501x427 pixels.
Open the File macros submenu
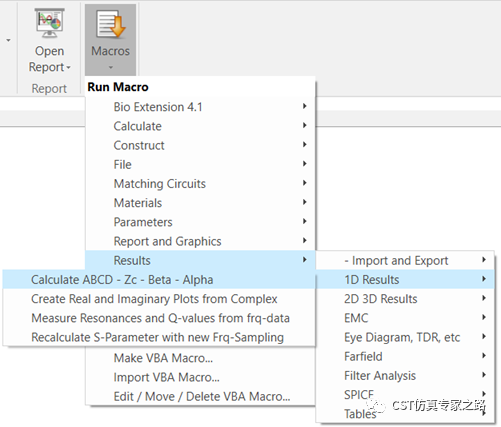point(200,165)
